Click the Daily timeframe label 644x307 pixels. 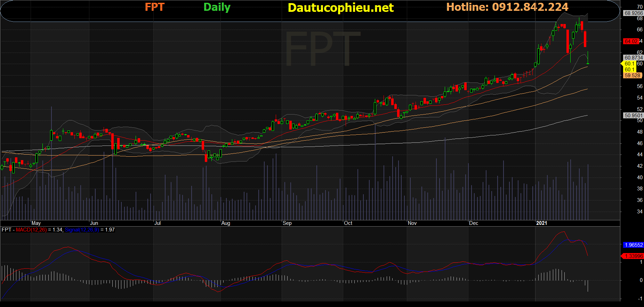click(x=217, y=7)
